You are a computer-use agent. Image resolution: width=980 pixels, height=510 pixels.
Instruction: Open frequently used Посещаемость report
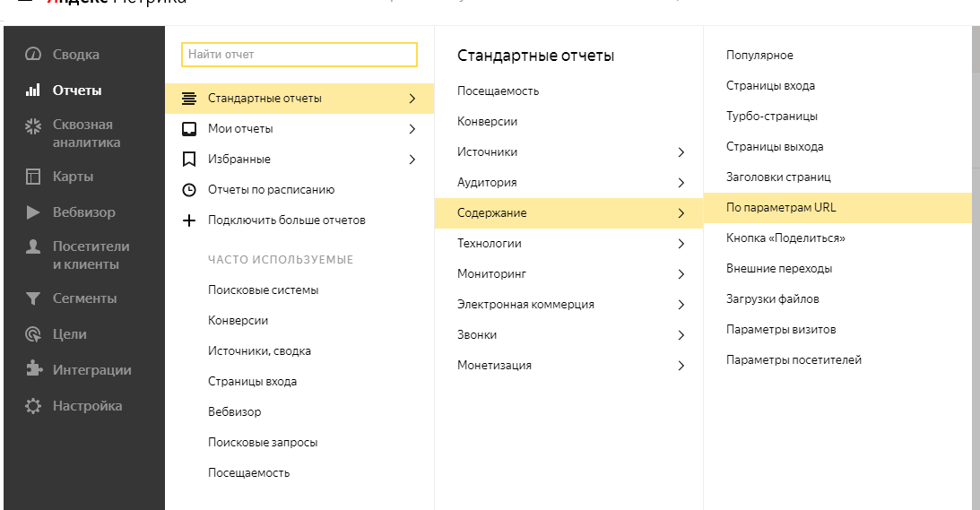248,473
